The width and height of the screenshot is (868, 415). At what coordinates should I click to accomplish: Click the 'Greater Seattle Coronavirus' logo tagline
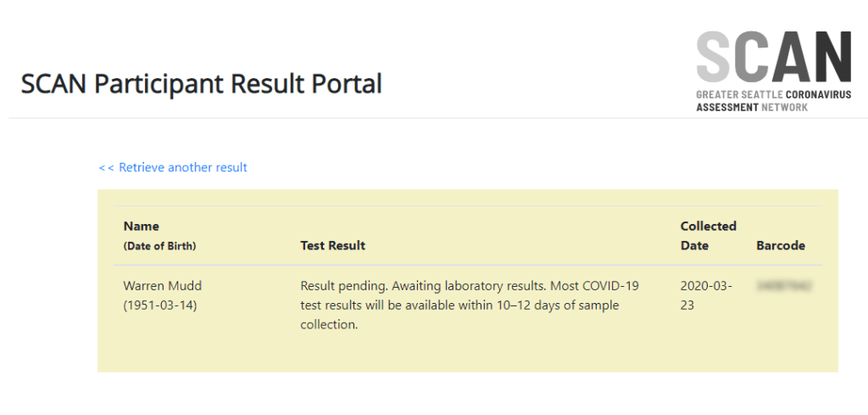pos(771,95)
